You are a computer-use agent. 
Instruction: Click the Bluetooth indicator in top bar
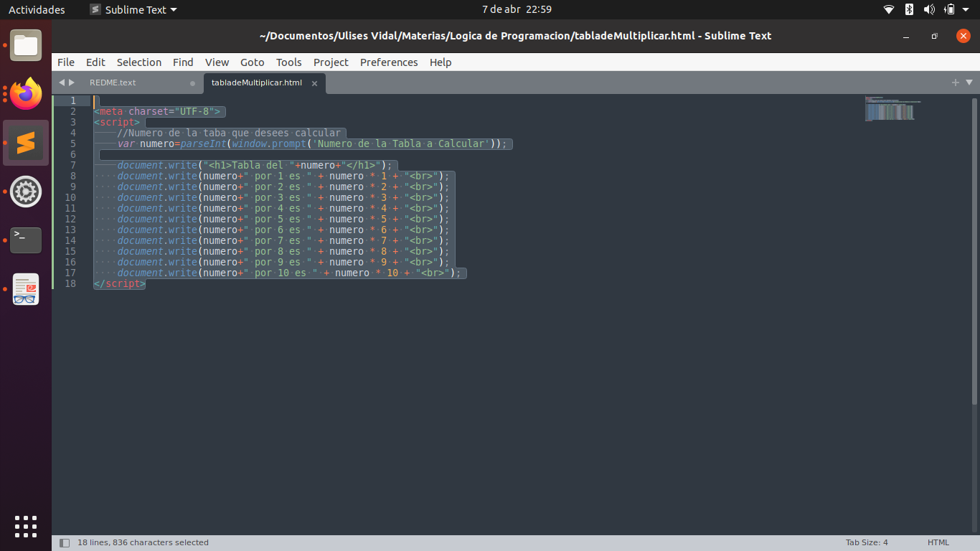pos(909,9)
